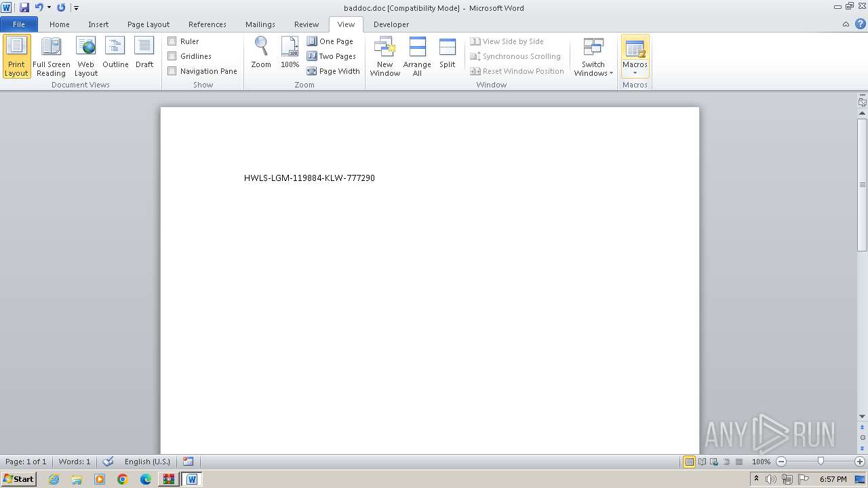The image size is (868, 488).
Task: Select Print Layout in status bar views
Action: pos(690,462)
